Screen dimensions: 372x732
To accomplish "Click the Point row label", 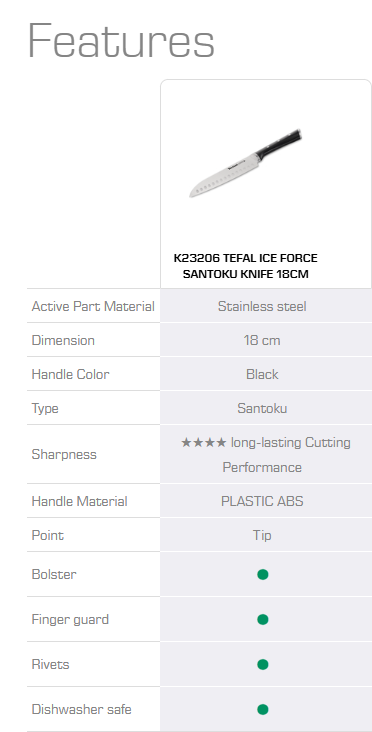I will [48, 535].
